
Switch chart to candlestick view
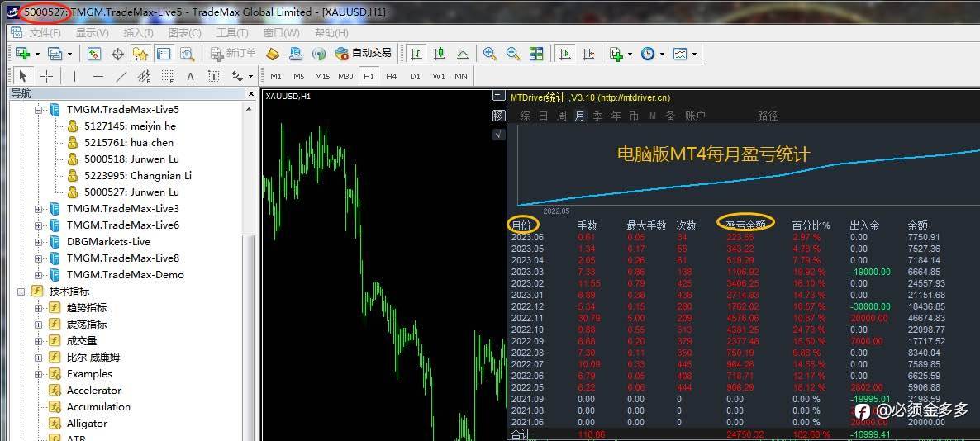[x=440, y=54]
